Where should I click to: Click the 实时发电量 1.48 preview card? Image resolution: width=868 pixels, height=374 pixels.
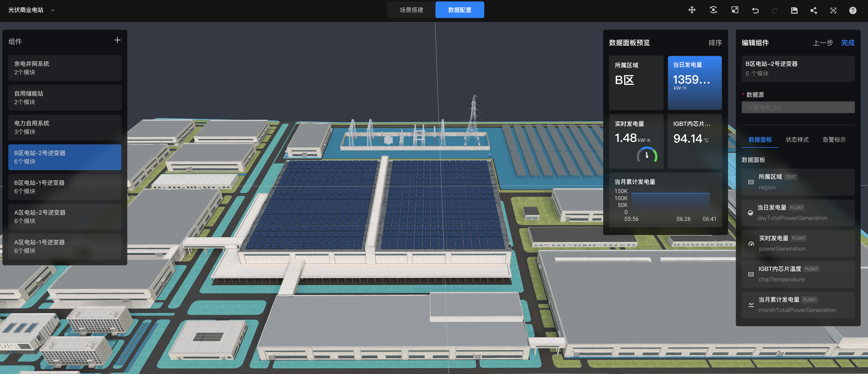pos(636,141)
